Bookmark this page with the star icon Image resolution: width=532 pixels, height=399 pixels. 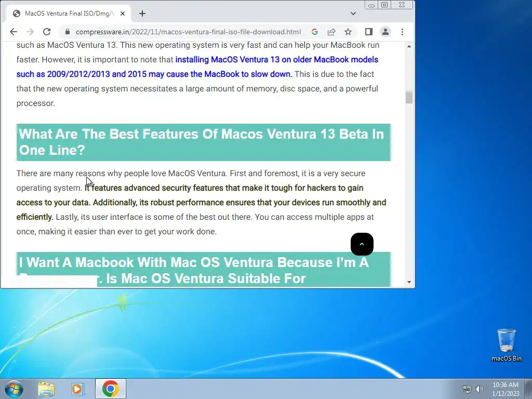(348, 32)
